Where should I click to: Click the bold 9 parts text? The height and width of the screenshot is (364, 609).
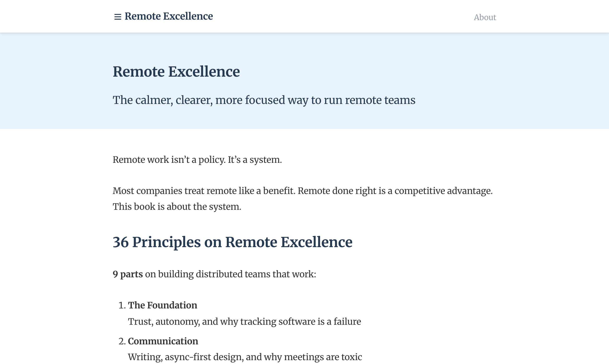tap(128, 274)
